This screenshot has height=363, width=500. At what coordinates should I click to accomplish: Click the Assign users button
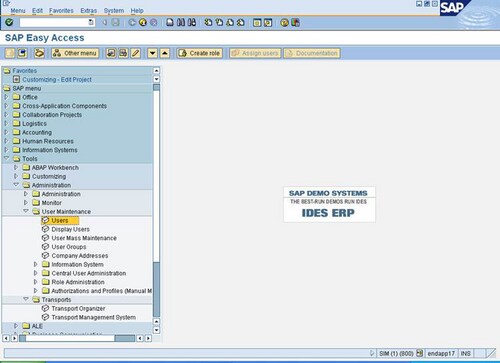(x=255, y=53)
